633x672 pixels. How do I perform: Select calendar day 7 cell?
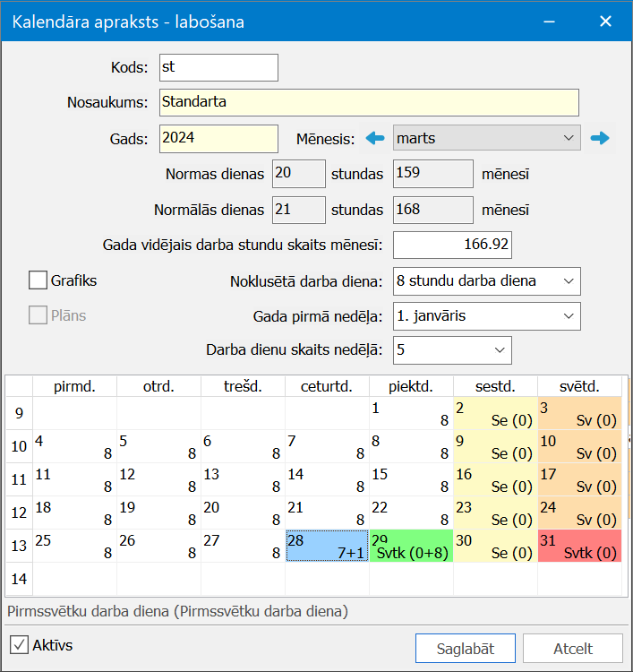coord(327,446)
